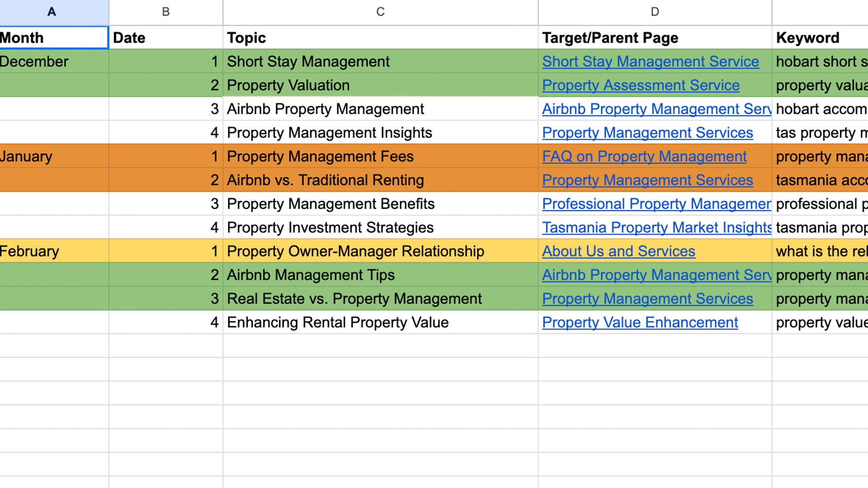The height and width of the screenshot is (488, 868).
Task: Select the January month cell
Action: point(54,156)
